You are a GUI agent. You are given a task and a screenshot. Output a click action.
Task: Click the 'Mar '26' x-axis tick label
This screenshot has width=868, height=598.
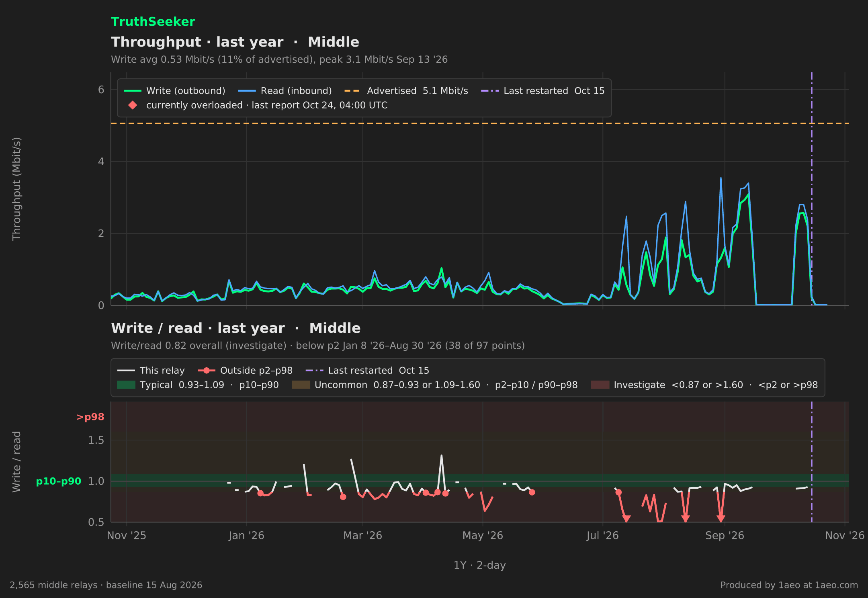363,536
